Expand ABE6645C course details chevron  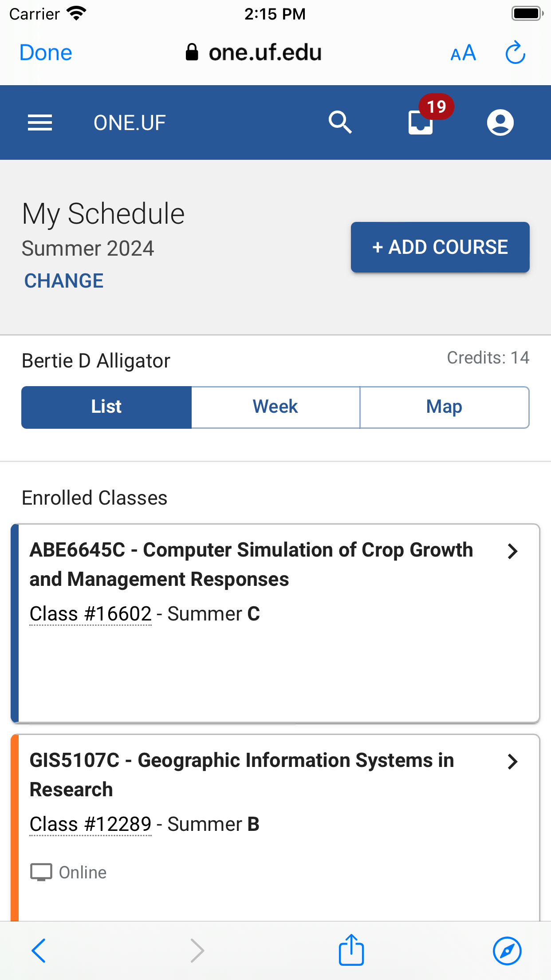(513, 551)
